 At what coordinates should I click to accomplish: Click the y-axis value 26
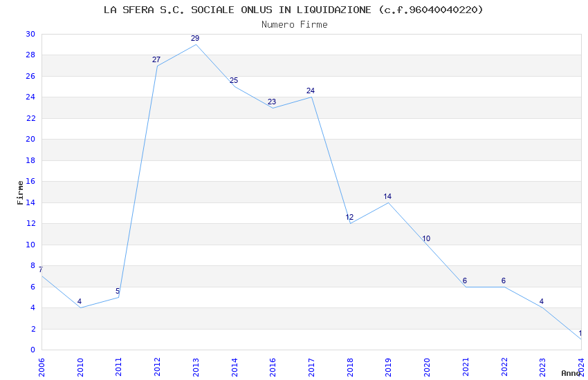[x=30, y=76]
